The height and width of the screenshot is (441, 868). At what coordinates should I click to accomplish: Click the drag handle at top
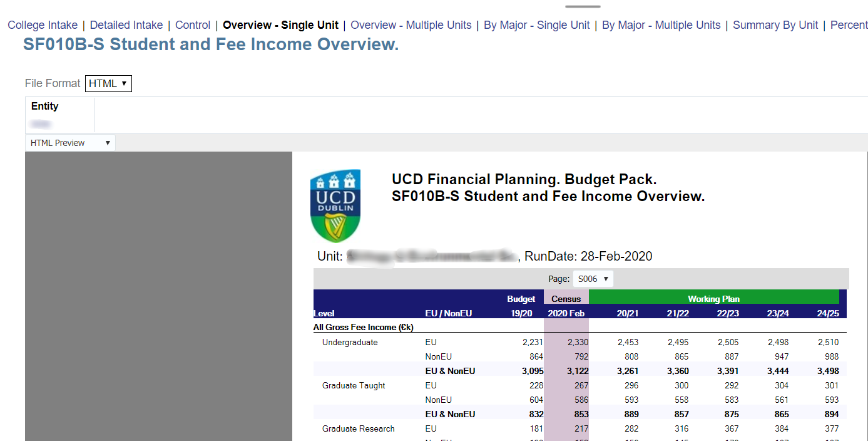tap(583, 6)
